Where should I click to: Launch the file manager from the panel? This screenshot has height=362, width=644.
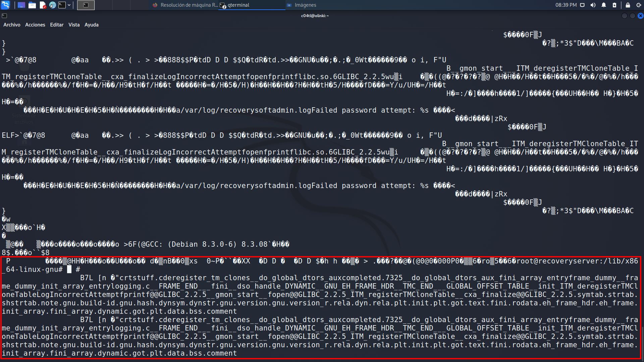pyautogui.click(x=32, y=5)
